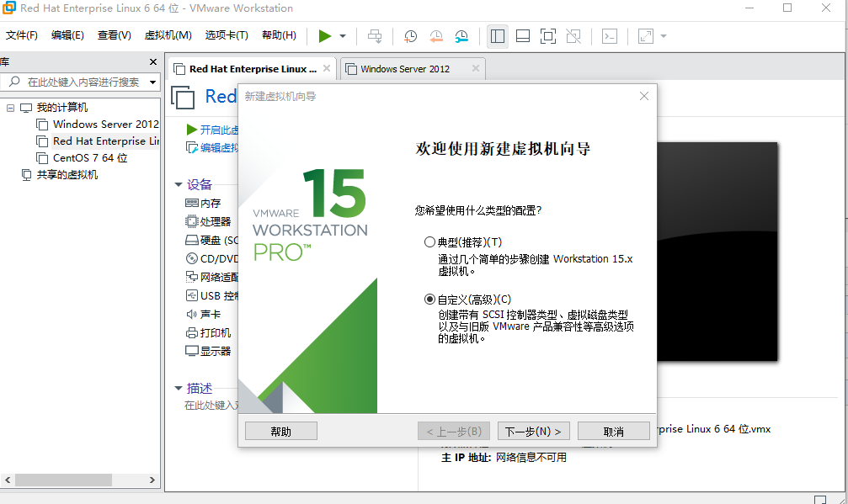Click the library horizontal scrollbar

tap(79, 480)
